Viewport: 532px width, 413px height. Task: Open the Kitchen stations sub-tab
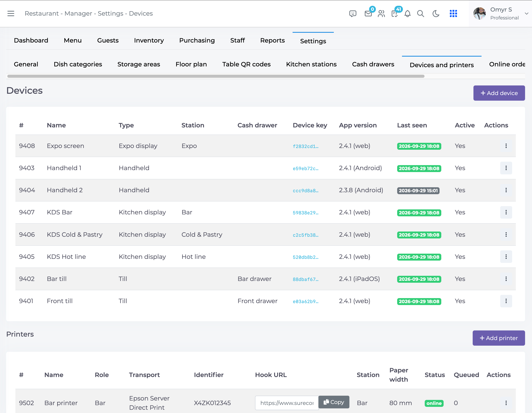point(311,64)
